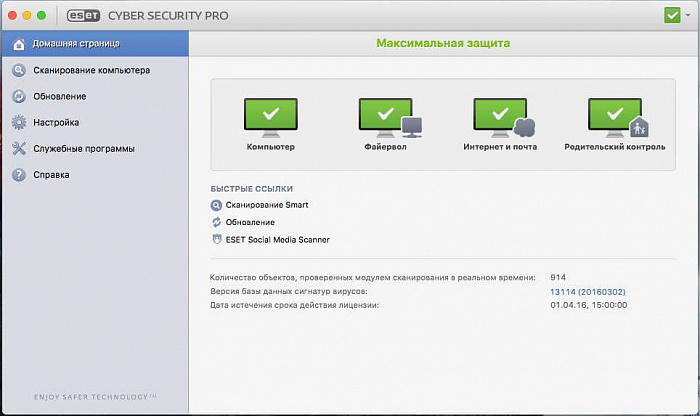The image size is (700, 416).
Task: Click the green checkmark status icon in title bar
Action: point(672,15)
